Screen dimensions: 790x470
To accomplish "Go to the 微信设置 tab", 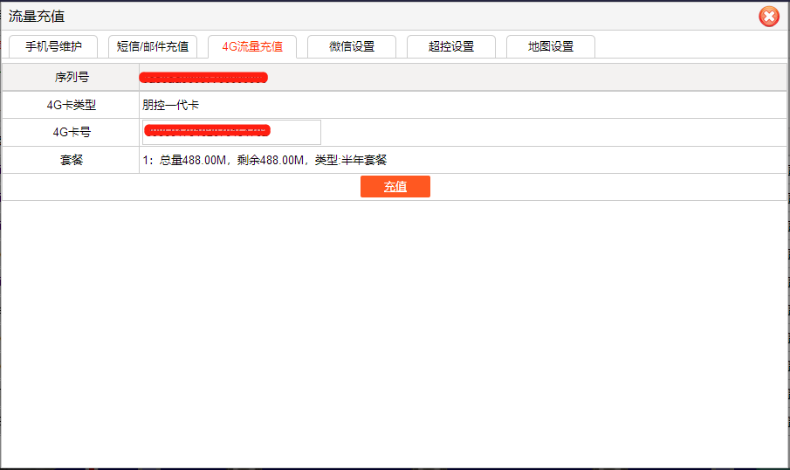I will (x=351, y=46).
